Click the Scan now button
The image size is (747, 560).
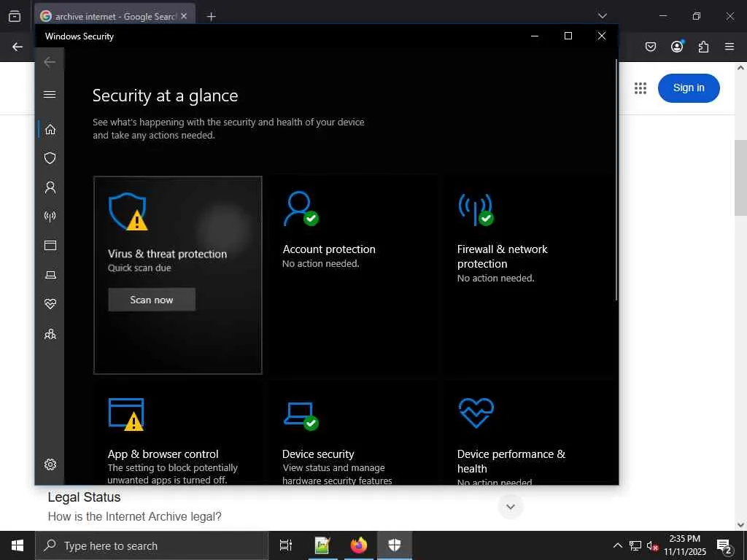tap(152, 300)
